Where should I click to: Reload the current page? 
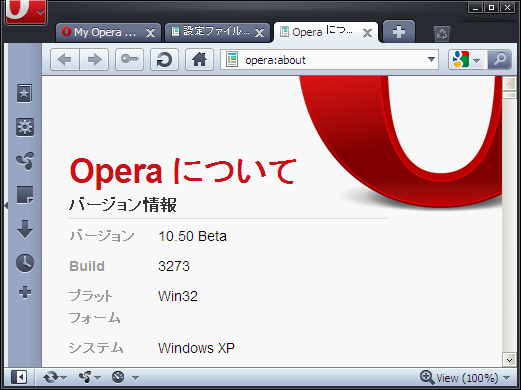tap(164, 60)
